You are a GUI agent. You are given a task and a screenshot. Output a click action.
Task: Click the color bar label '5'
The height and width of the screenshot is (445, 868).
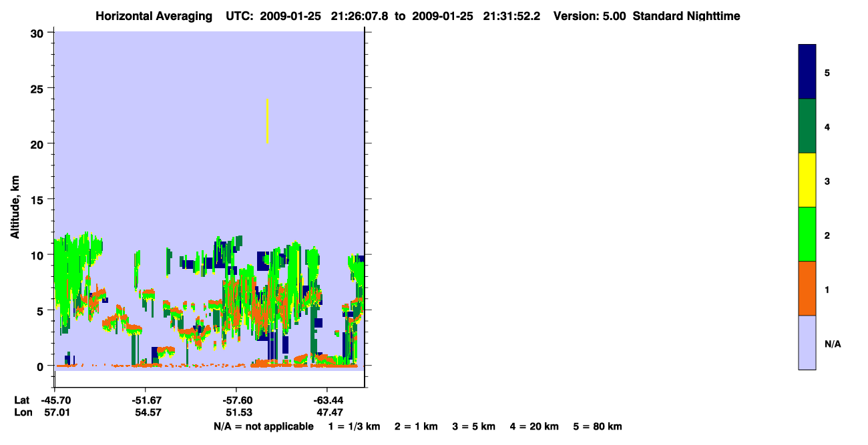click(x=827, y=73)
